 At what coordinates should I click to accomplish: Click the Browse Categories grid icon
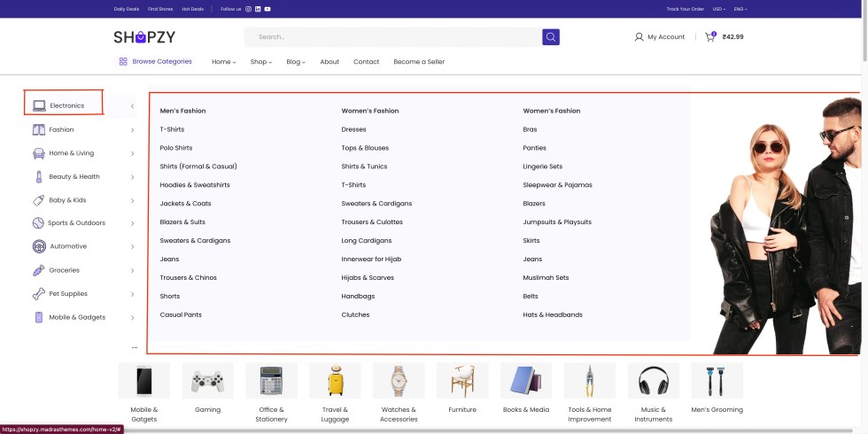(x=123, y=62)
